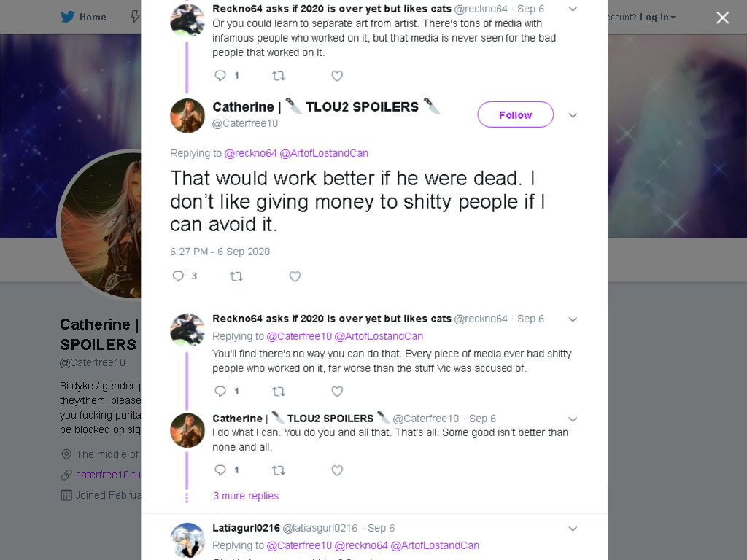Go to the Home tab

pos(83,17)
